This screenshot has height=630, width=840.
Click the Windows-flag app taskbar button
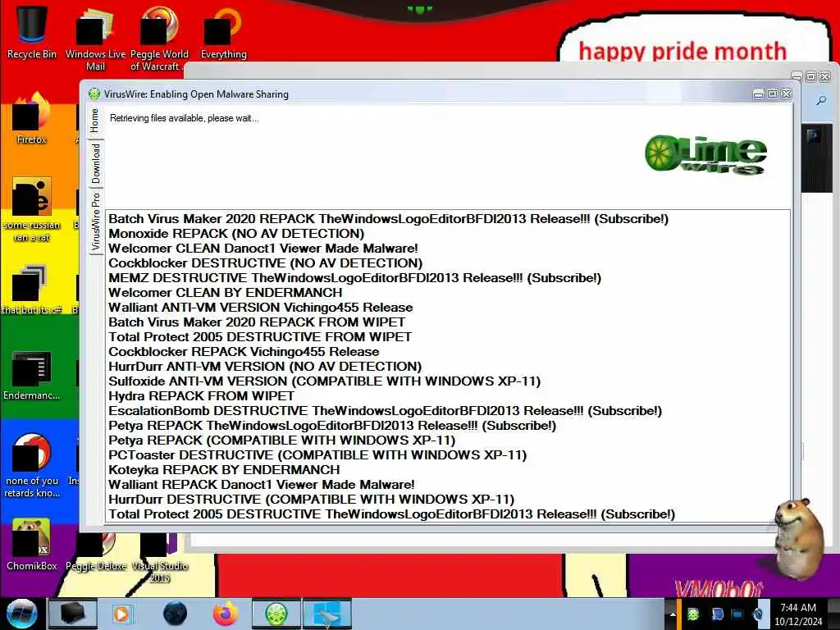[x=326, y=614]
